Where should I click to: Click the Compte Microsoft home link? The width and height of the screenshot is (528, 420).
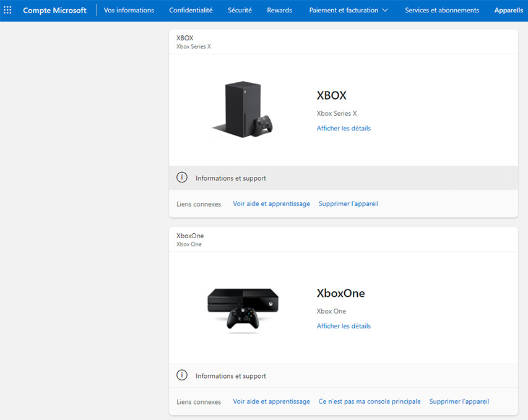[x=54, y=11]
